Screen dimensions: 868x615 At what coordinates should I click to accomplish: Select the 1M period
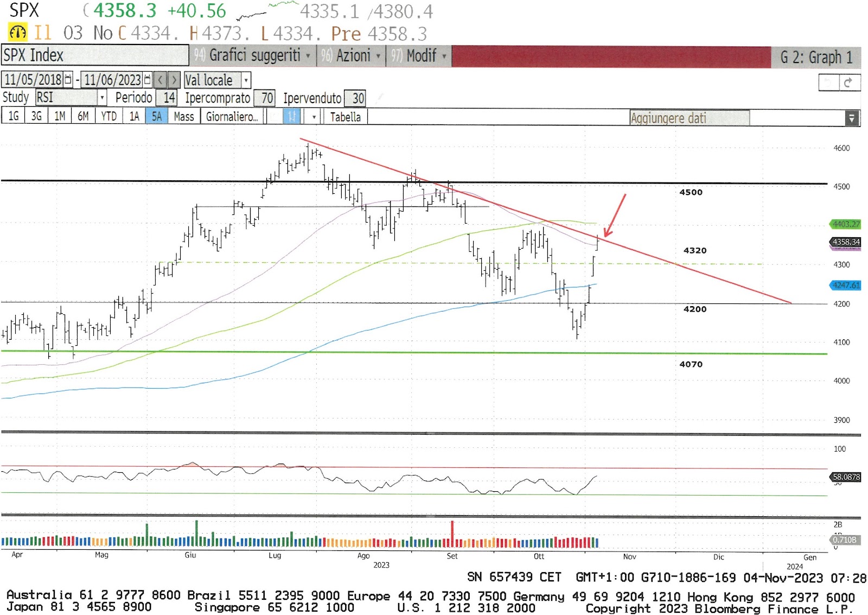pos(60,116)
